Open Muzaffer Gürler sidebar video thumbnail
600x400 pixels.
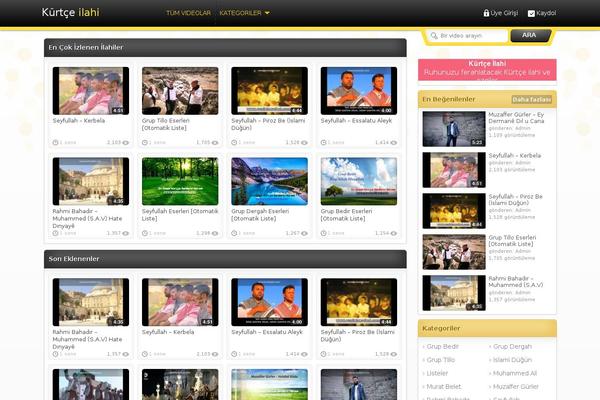point(454,129)
